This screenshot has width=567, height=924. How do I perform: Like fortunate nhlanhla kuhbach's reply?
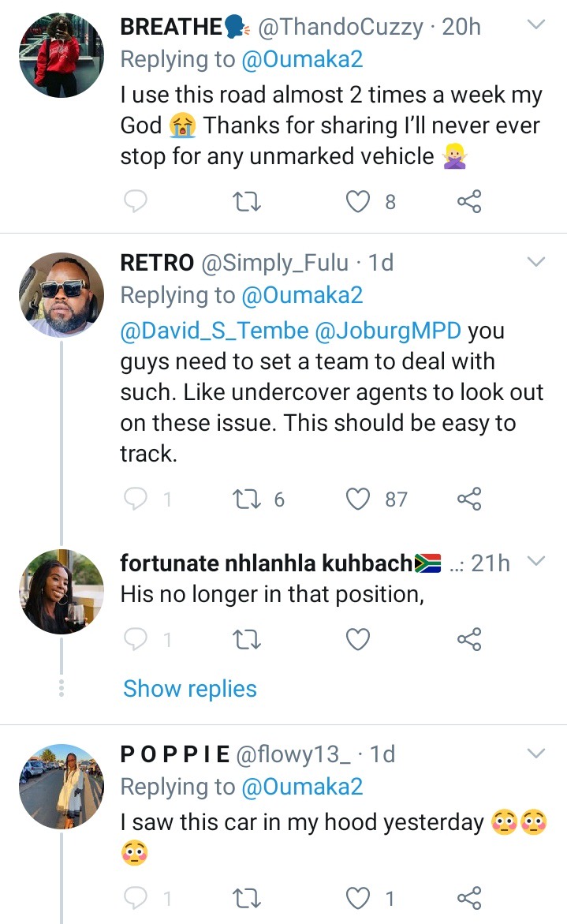point(359,639)
